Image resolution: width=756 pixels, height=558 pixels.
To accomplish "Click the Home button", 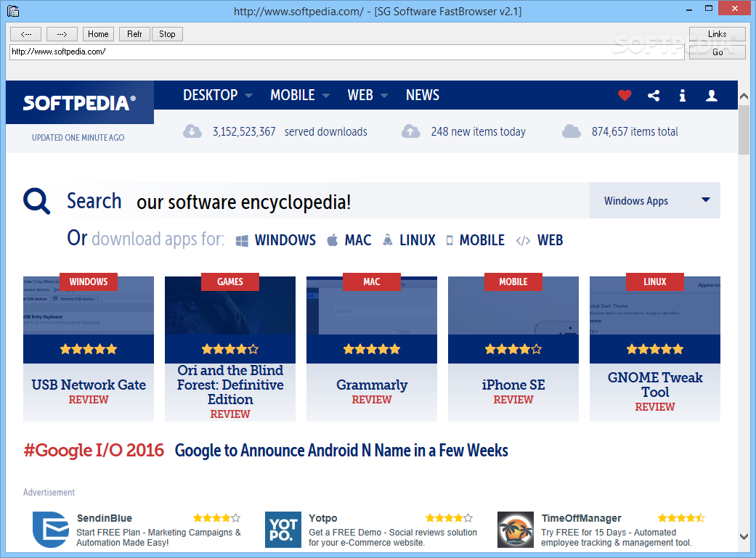I will (98, 34).
